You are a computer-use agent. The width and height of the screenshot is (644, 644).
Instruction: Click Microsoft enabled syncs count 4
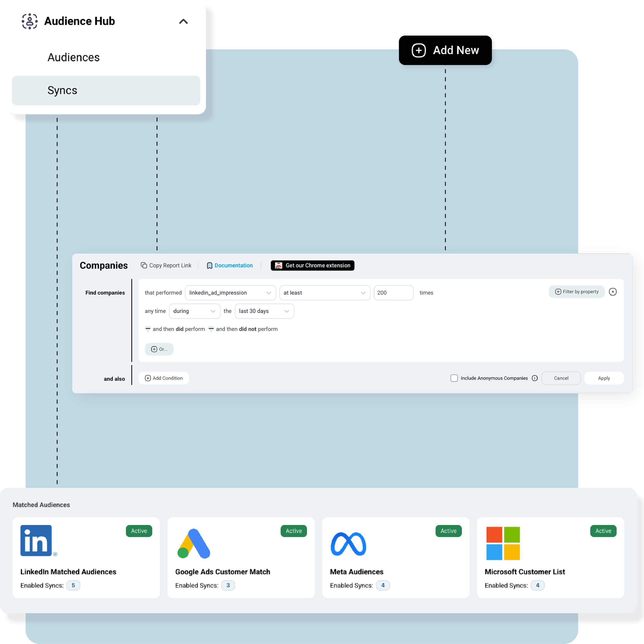(x=538, y=585)
